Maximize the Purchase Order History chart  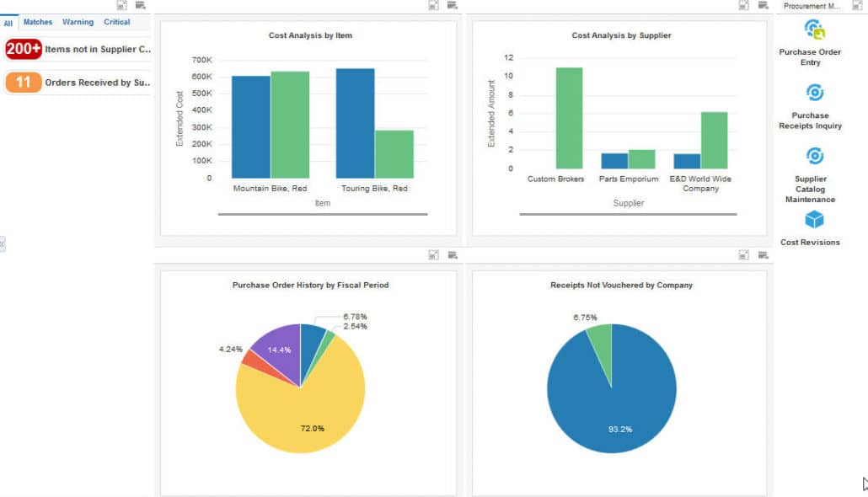tap(434, 254)
